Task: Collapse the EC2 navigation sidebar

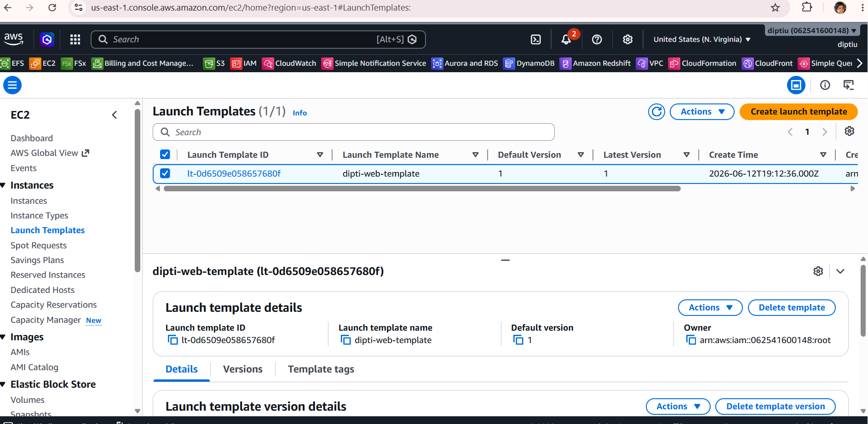Action: (115, 115)
